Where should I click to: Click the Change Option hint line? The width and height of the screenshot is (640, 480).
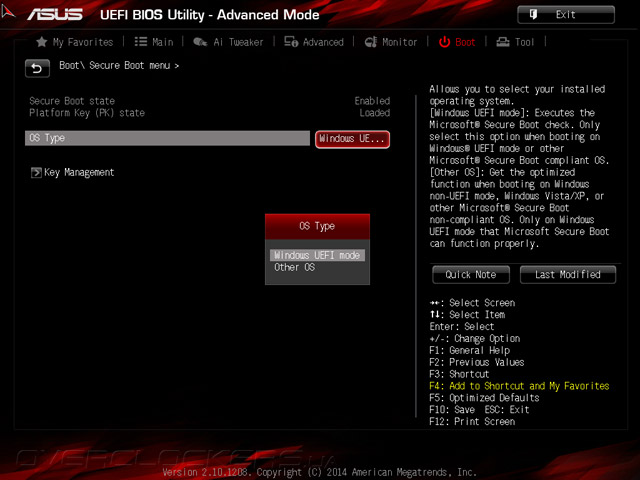click(x=475, y=339)
